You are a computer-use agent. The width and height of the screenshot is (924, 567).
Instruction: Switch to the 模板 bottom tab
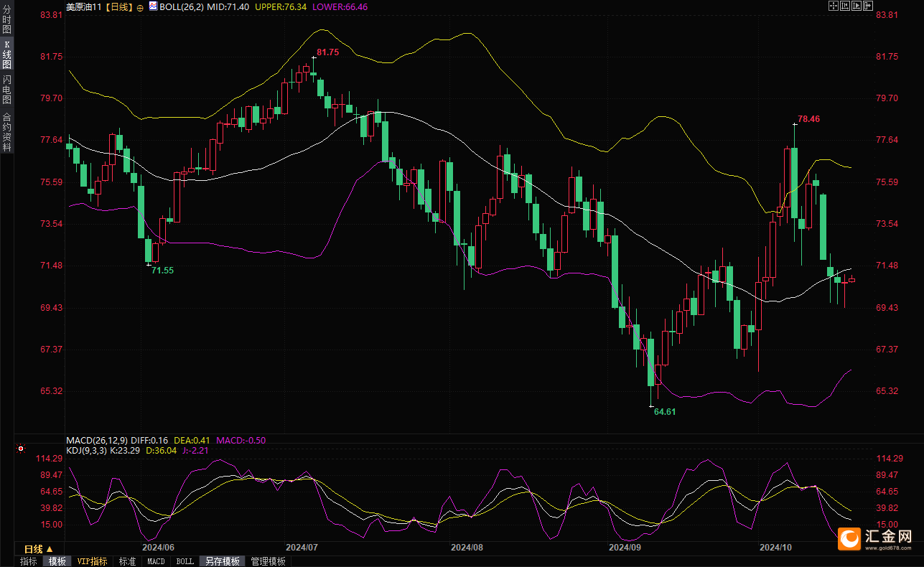coord(57,561)
